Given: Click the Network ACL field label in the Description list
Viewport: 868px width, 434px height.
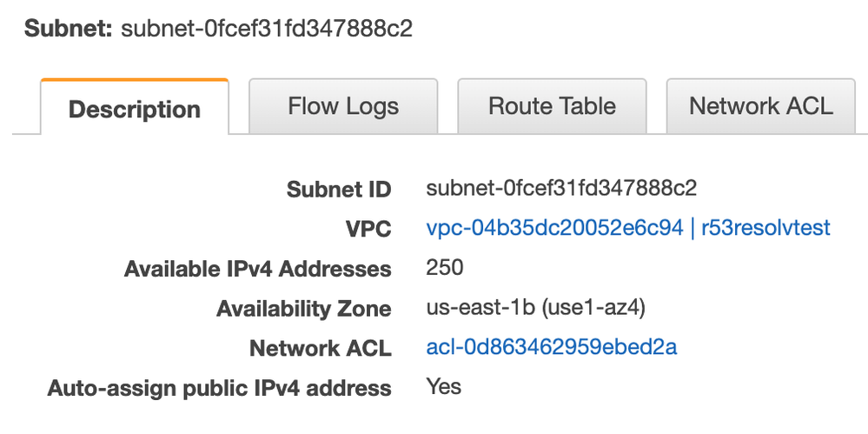Looking at the screenshot, I should click(321, 349).
